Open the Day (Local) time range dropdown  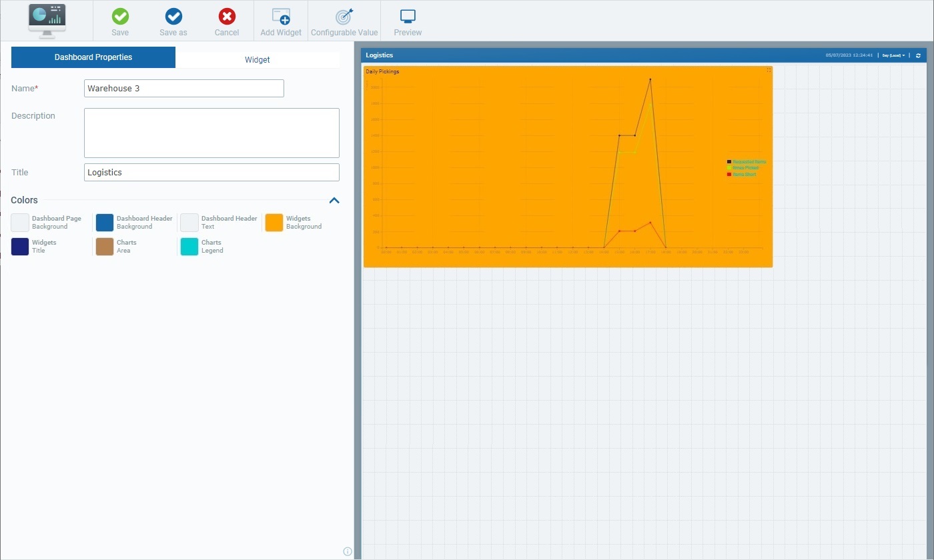pyautogui.click(x=893, y=55)
